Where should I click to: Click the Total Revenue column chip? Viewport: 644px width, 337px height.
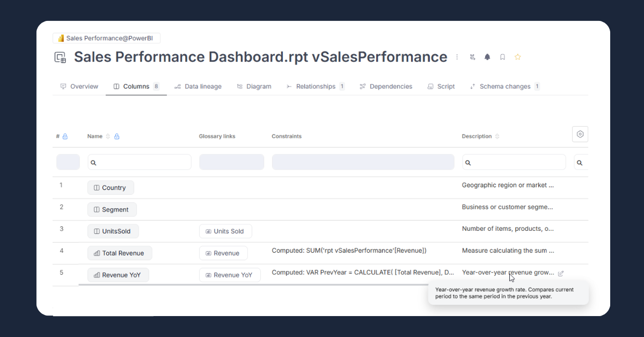[119, 253]
